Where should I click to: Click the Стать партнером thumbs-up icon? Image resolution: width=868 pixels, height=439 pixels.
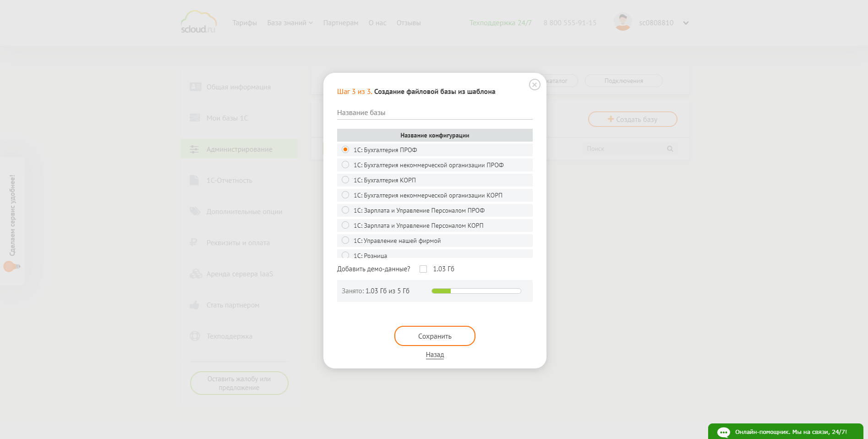(x=194, y=305)
